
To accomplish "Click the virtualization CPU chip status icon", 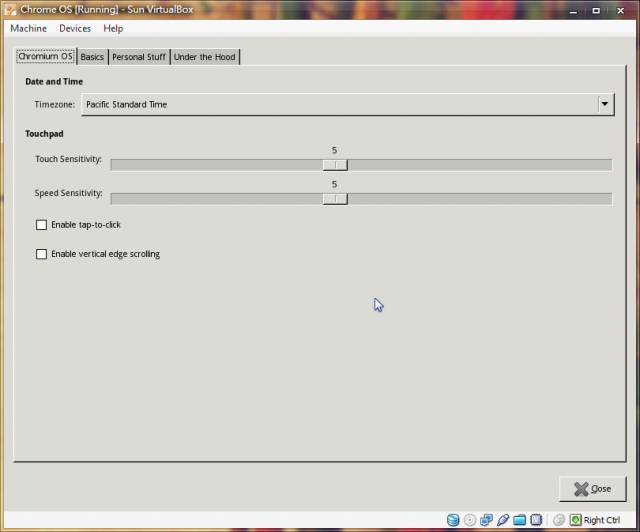I will [536, 520].
